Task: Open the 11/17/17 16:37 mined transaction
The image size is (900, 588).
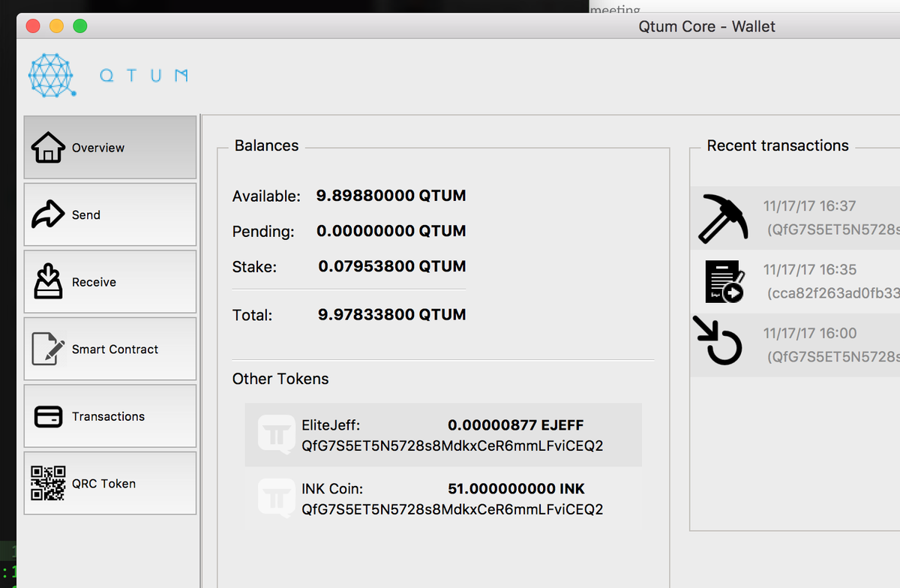Action: tap(795, 217)
